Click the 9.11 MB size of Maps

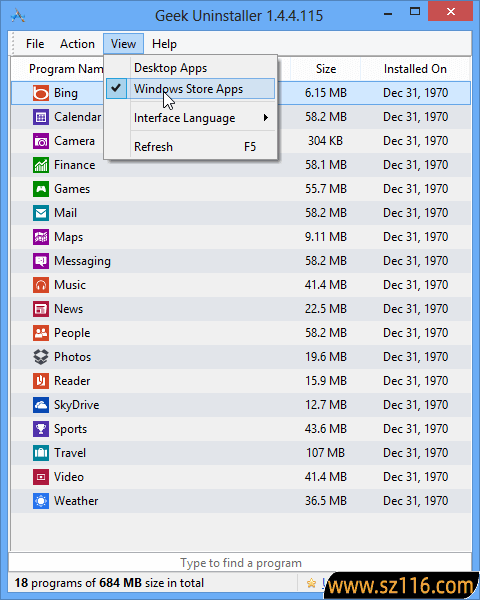point(326,237)
